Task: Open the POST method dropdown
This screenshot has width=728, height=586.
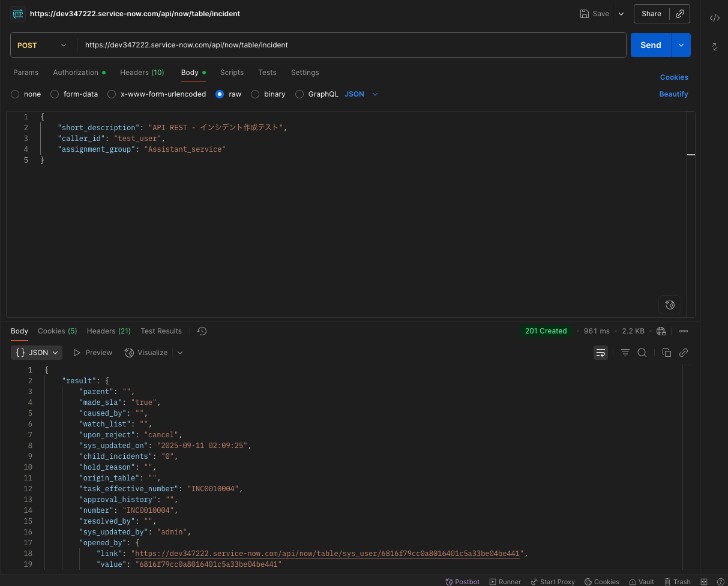Action: [x=43, y=45]
